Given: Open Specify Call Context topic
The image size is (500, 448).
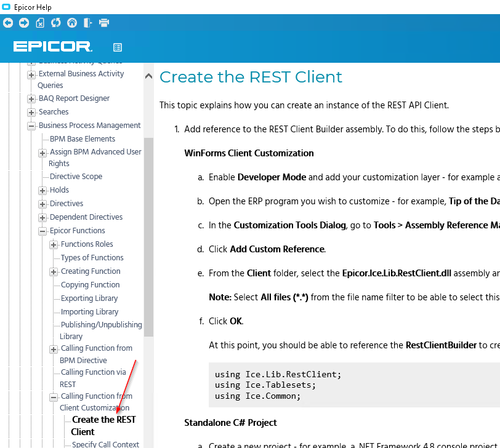Looking at the screenshot, I should point(105,444).
